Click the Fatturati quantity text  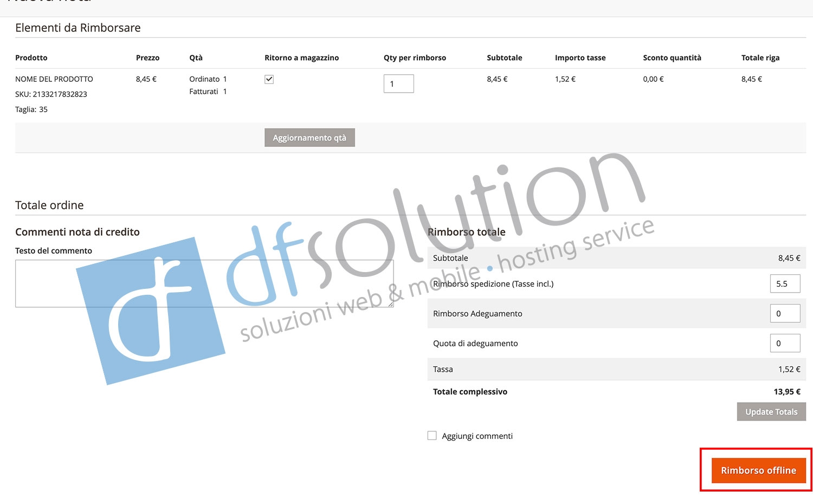[208, 92]
